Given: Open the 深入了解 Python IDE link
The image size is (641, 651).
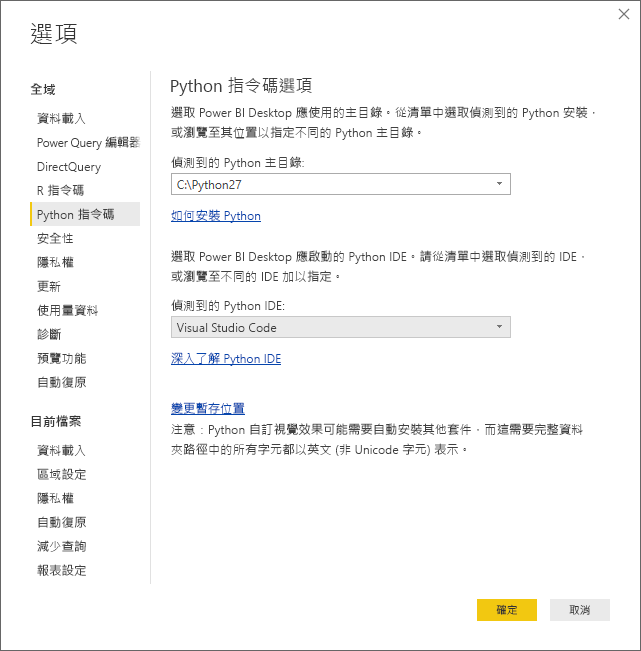Looking at the screenshot, I should click(x=226, y=359).
